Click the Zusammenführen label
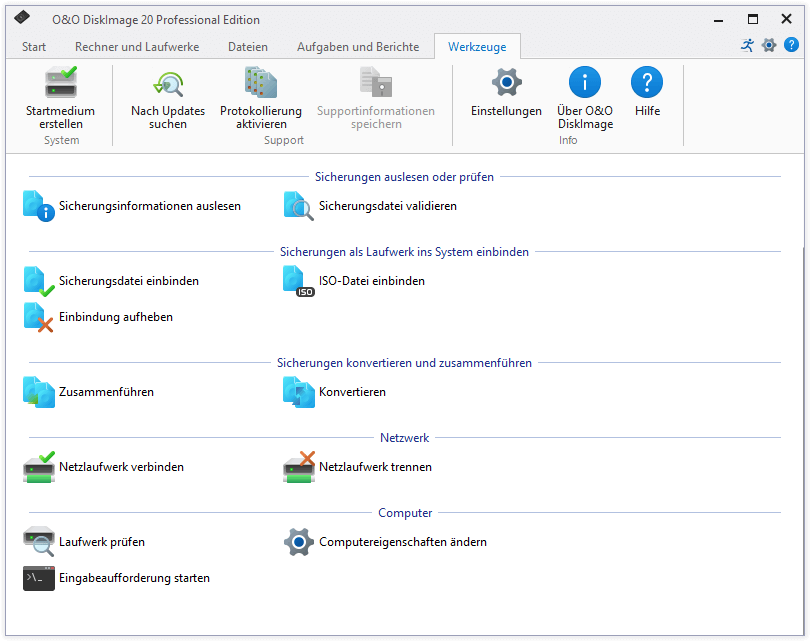The height and width of the screenshot is (641, 810). click(x=106, y=392)
